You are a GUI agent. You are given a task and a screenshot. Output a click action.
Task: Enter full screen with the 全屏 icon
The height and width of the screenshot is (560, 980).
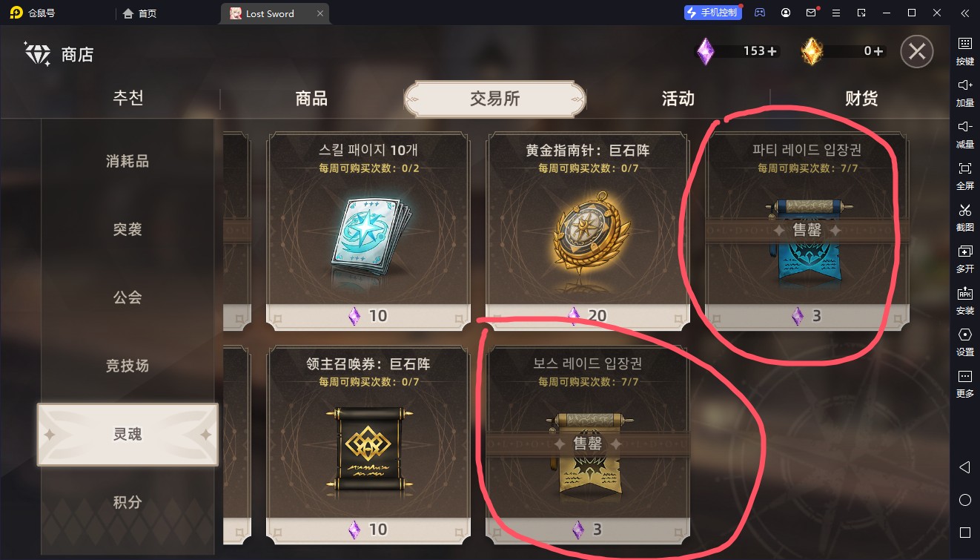(964, 175)
